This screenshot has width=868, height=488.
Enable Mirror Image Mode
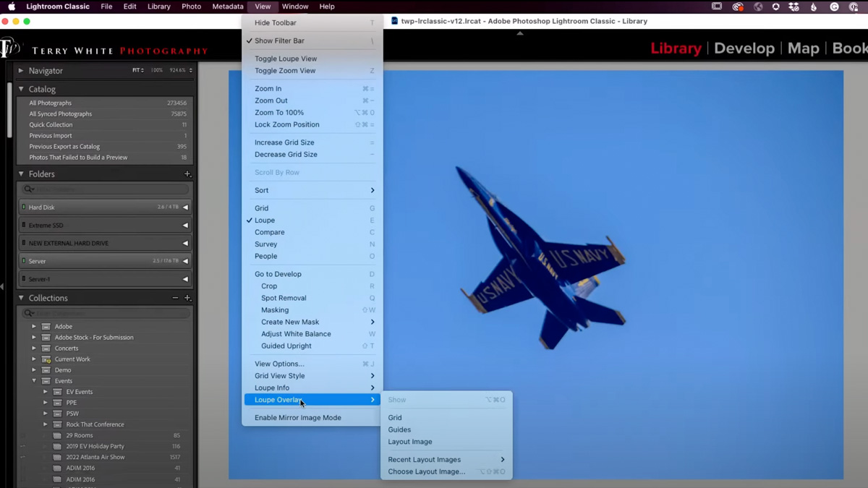[x=297, y=417]
